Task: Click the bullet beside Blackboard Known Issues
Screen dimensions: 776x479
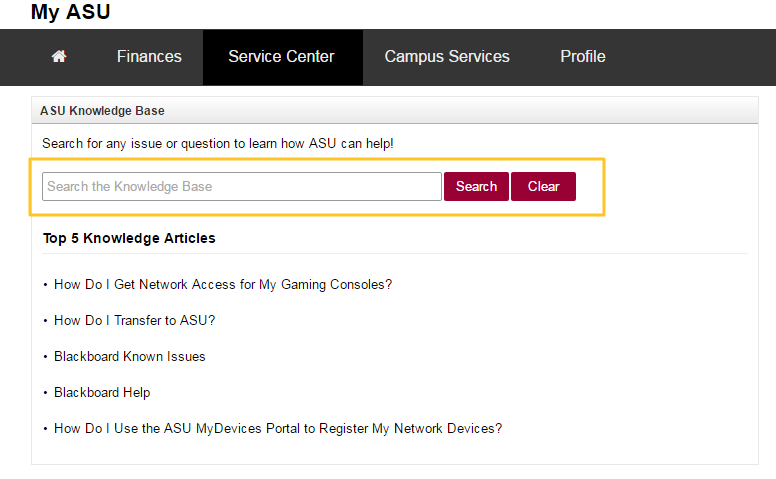Action: point(45,357)
